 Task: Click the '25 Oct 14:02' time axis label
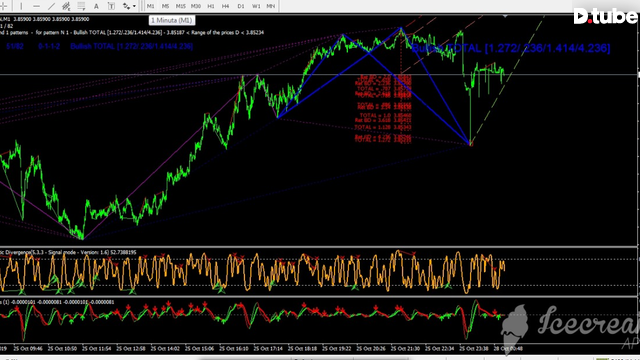(x=165, y=349)
